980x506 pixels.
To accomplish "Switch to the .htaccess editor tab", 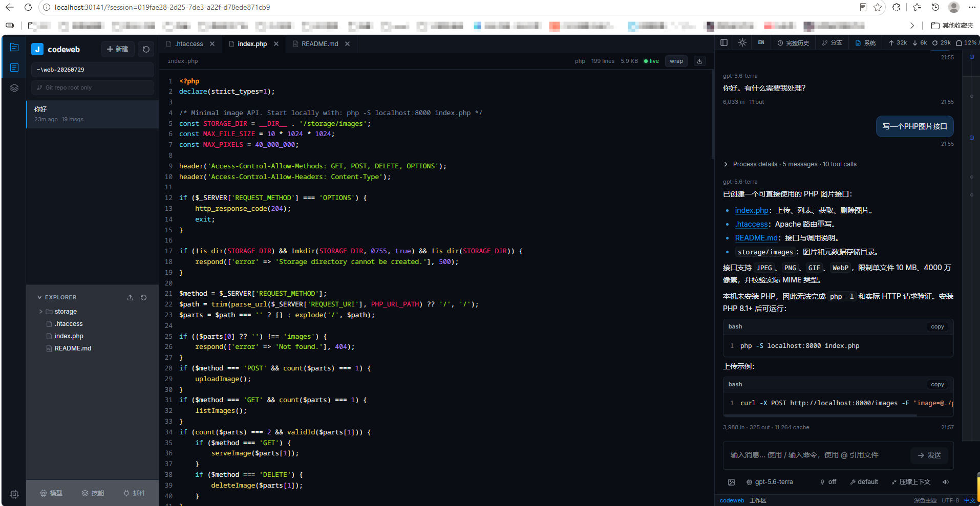I will click(189, 44).
